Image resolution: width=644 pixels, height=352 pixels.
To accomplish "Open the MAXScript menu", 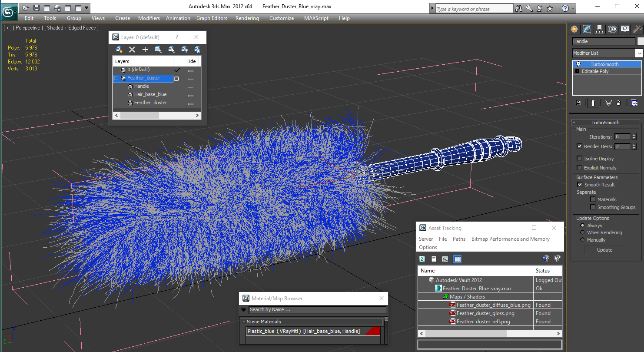I will pos(317,18).
